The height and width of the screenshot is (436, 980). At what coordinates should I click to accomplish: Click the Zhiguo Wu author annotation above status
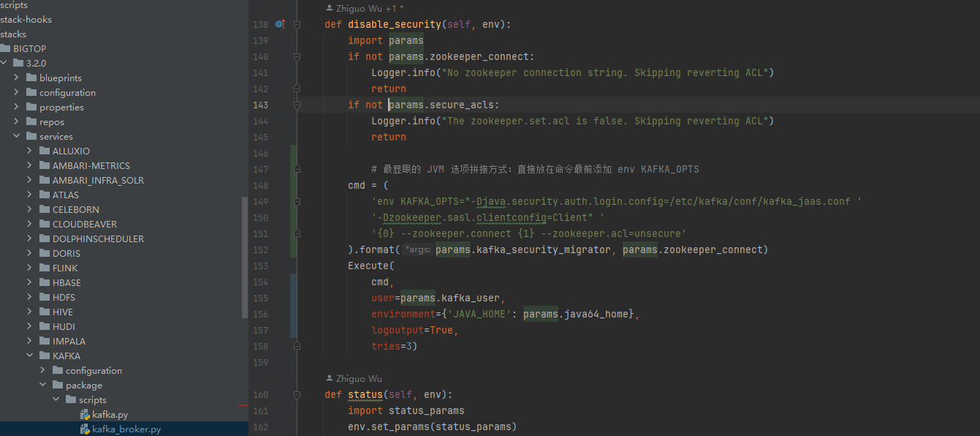click(354, 379)
